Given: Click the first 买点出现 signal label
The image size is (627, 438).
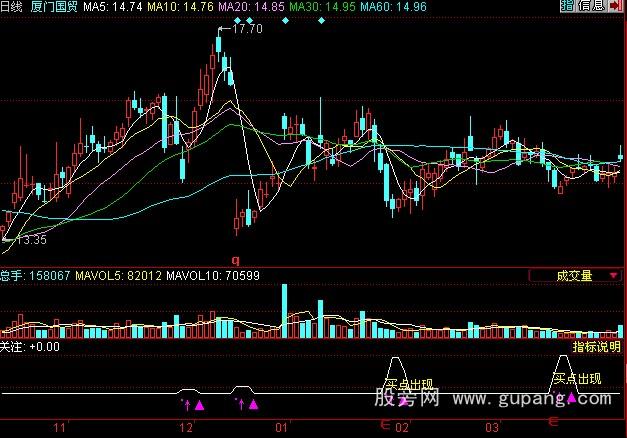Looking at the screenshot, I should 409,384.
